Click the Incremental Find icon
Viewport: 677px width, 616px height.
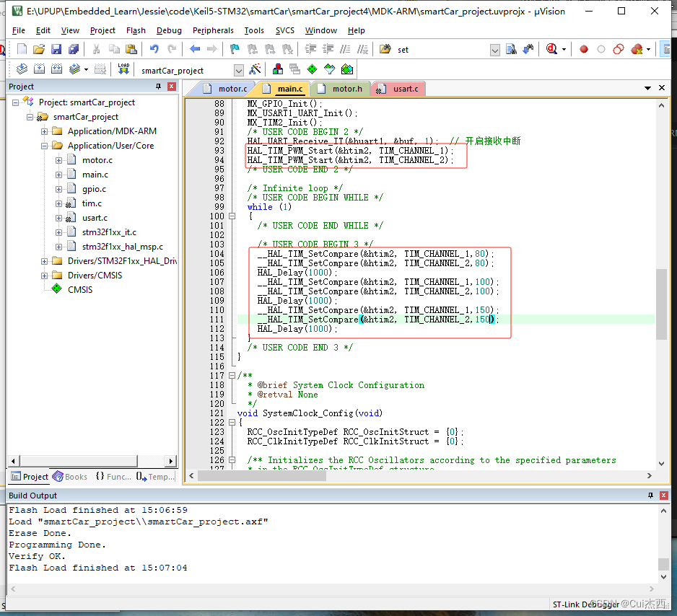[x=528, y=49]
